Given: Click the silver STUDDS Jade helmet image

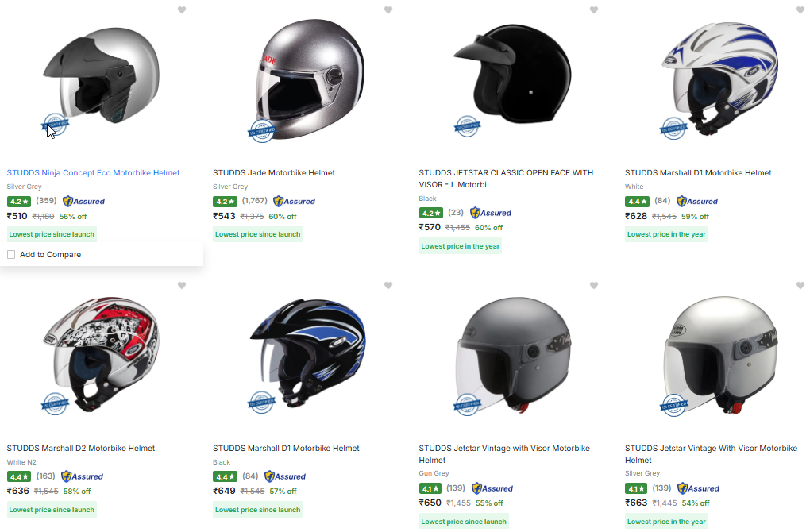Looking at the screenshot, I should click(x=308, y=79).
